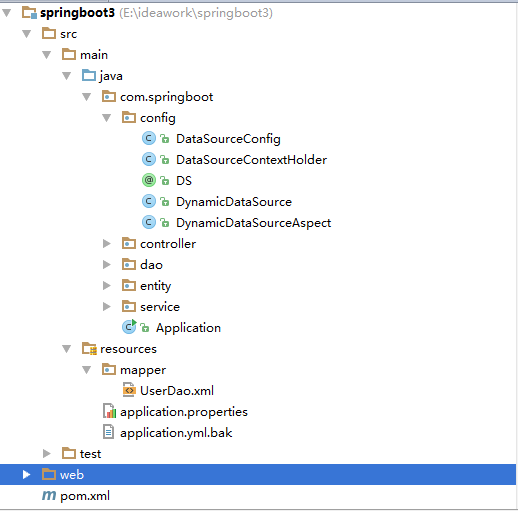Click the lock badge beside DS
This screenshot has height=511, width=518.
click(165, 181)
